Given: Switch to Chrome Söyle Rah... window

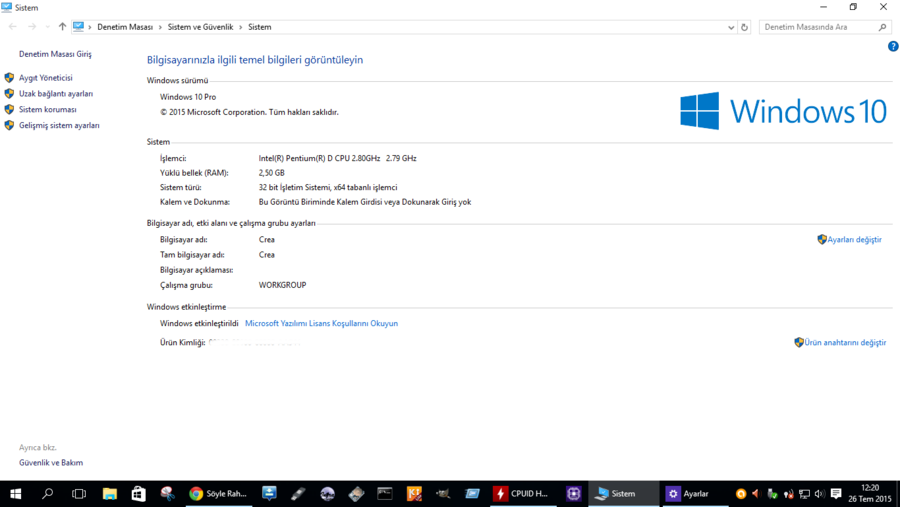Looking at the screenshot, I should click(x=218, y=494).
